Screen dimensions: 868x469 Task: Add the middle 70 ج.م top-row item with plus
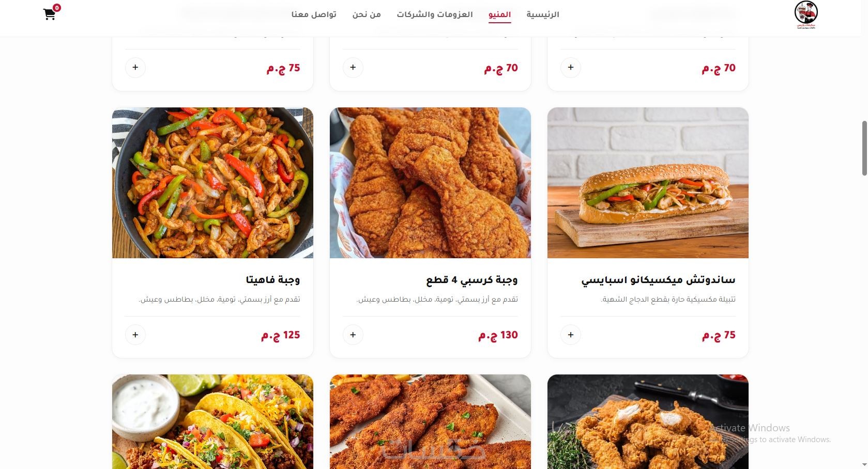point(353,68)
